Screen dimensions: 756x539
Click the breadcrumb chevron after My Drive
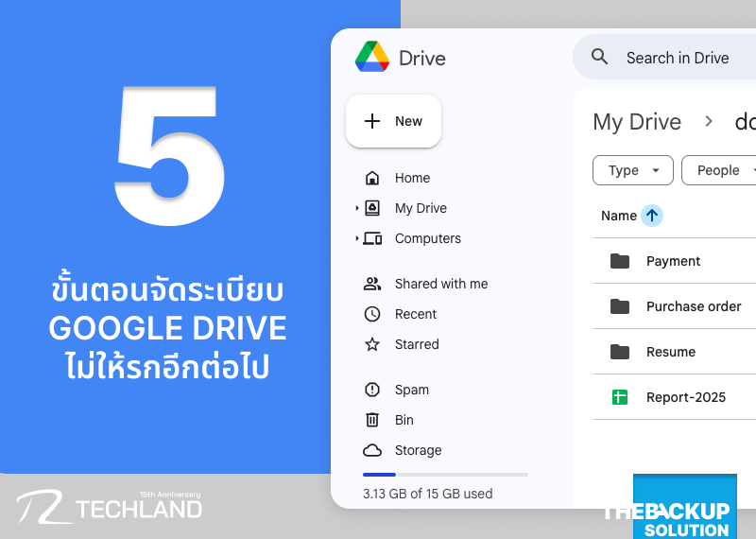pyautogui.click(x=708, y=121)
